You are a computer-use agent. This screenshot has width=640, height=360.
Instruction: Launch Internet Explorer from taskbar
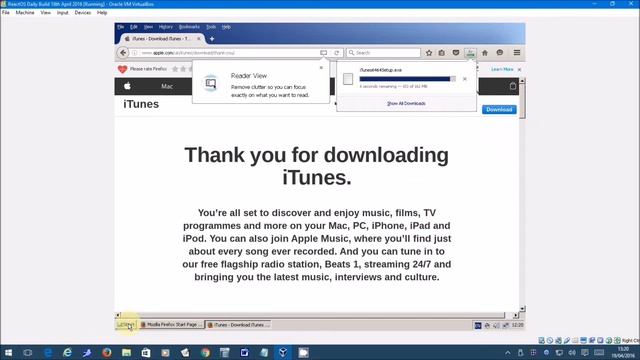click(x=67, y=353)
